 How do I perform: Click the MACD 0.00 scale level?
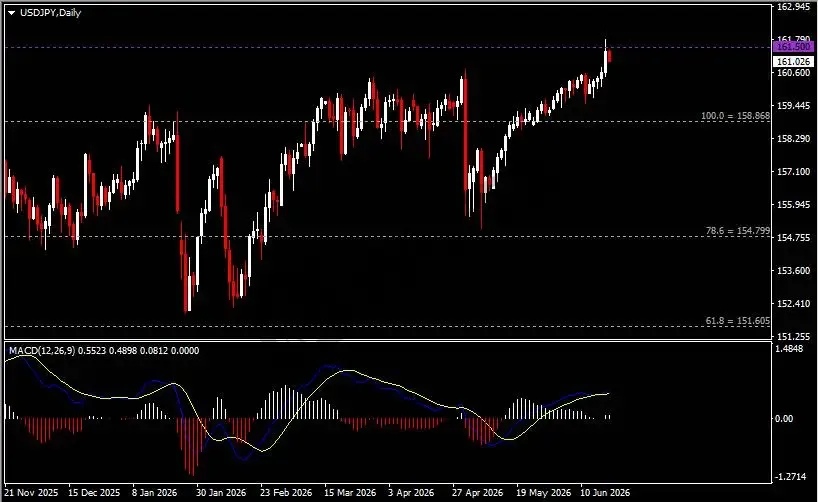pyautogui.click(x=784, y=419)
